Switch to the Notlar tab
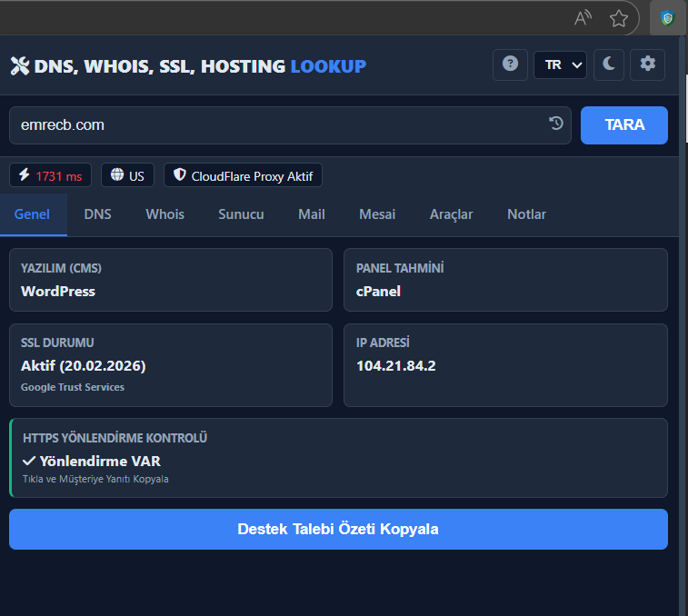 (x=526, y=214)
